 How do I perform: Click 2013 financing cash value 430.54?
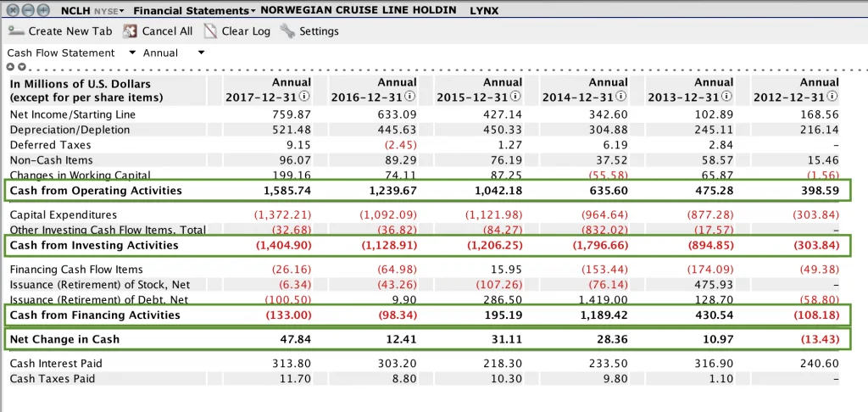pos(714,315)
